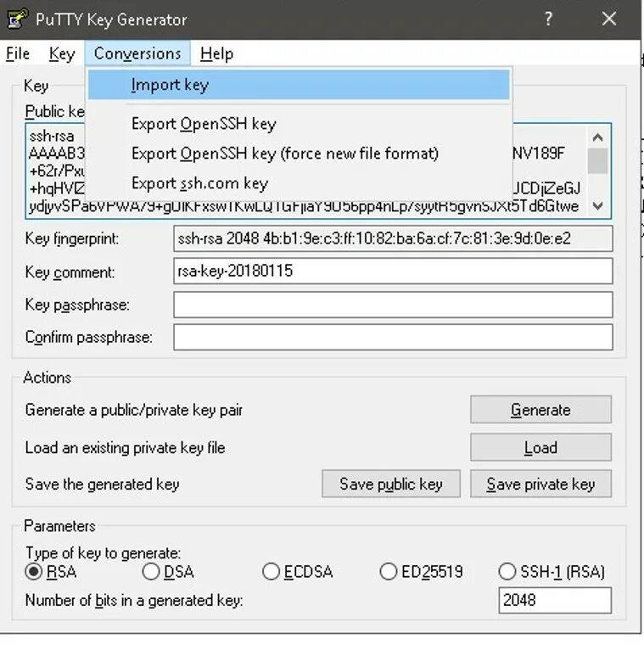Screen dimensions: 644x650
Task: Open the Help menu
Action: [x=216, y=53]
